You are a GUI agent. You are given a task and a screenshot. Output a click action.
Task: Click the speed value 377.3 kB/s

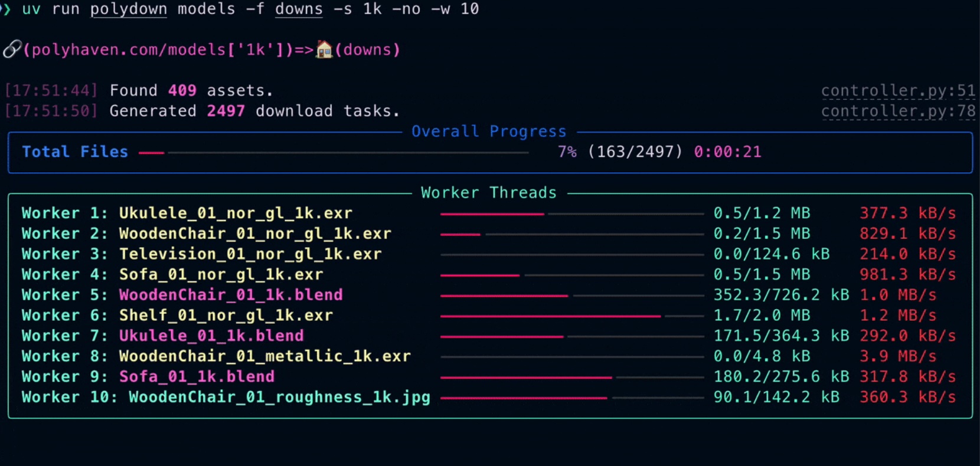pyautogui.click(x=907, y=213)
